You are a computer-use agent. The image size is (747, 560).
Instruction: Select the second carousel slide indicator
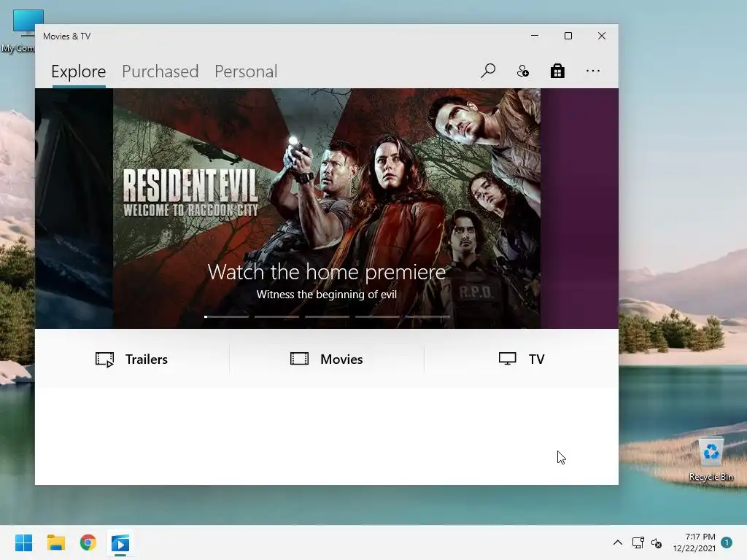coord(276,316)
